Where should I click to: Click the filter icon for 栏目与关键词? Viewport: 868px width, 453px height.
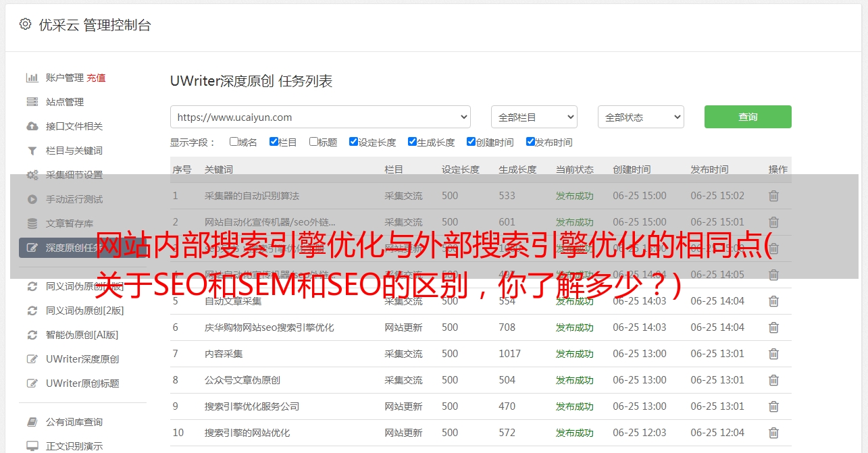tap(32, 151)
